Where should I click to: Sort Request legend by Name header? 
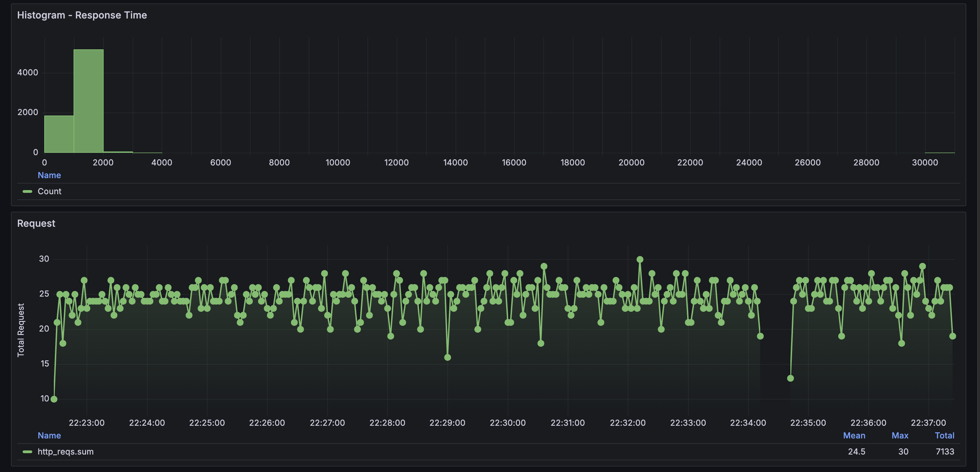tap(49, 435)
